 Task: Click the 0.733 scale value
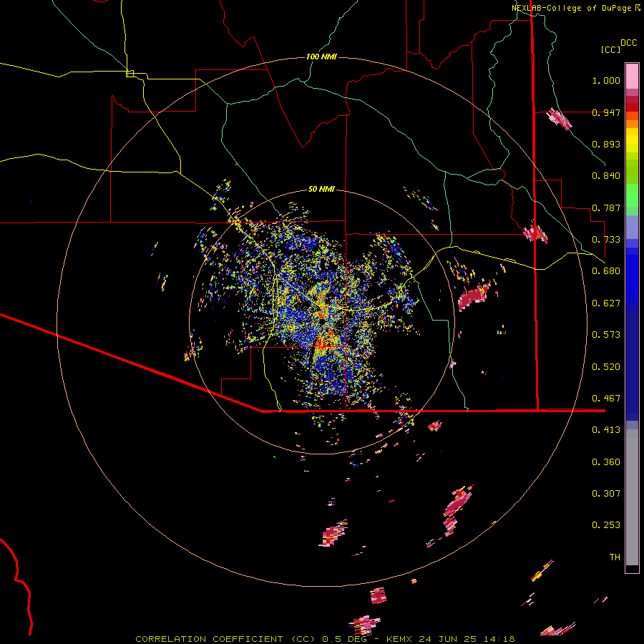pos(606,240)
